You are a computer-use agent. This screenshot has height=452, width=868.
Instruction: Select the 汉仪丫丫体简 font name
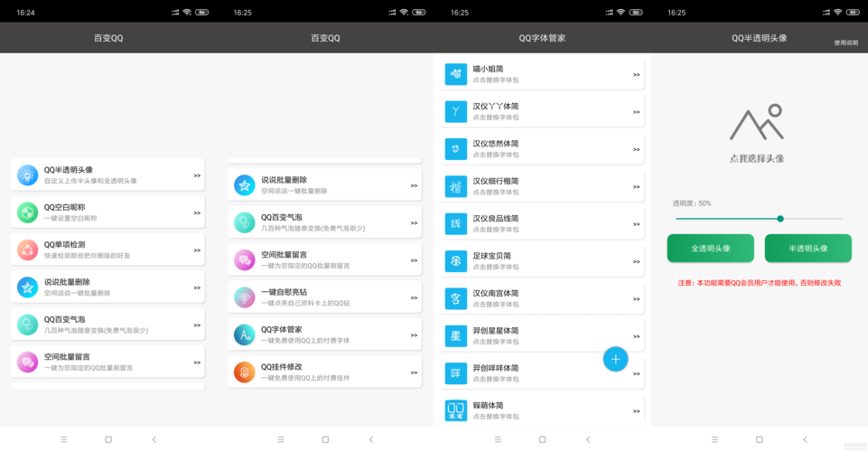496,107
